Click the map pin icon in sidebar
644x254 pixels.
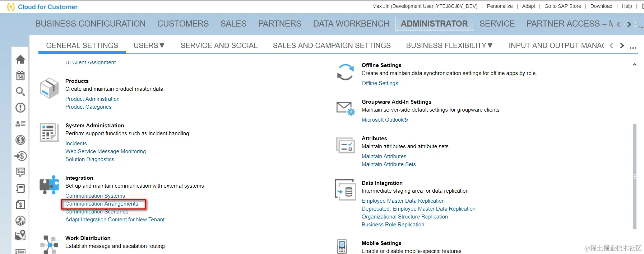pyautogui.click(x=20, y=235)
